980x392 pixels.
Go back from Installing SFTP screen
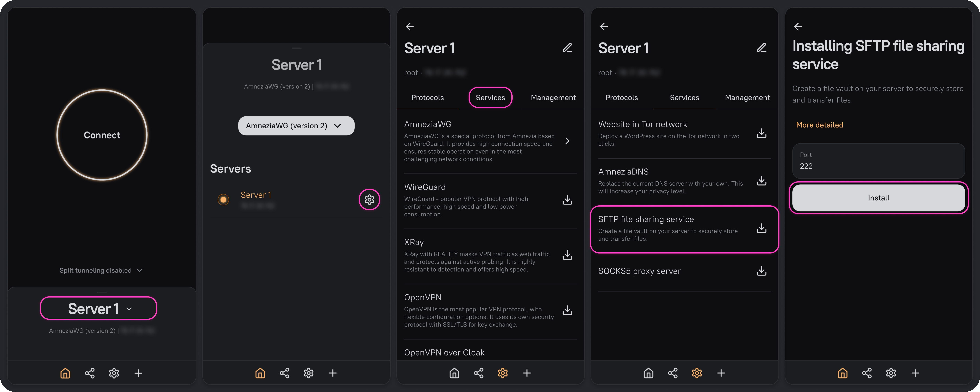(798, 27)
